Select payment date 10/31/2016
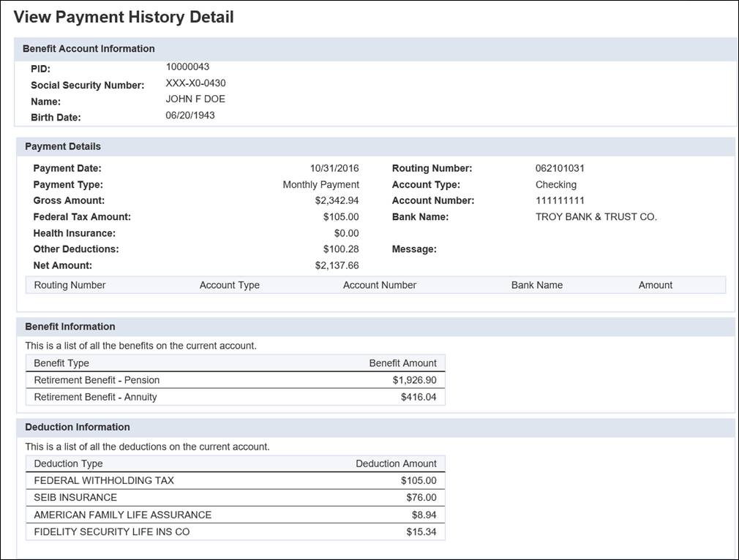This screenshot has width=739, height=560. pos(334,168)
